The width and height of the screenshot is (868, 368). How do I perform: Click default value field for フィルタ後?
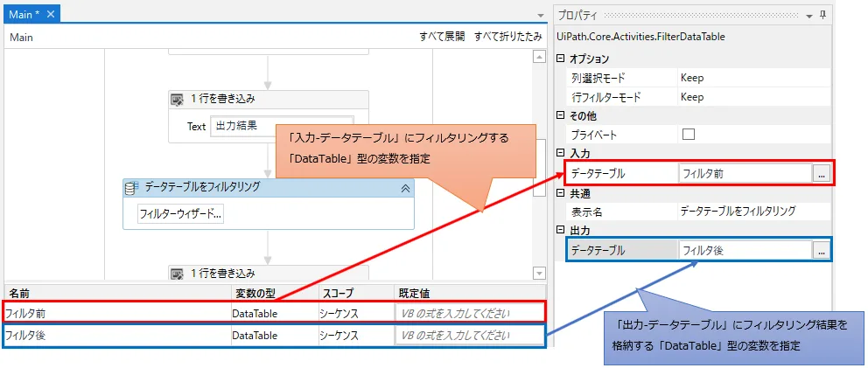point(469,336)
